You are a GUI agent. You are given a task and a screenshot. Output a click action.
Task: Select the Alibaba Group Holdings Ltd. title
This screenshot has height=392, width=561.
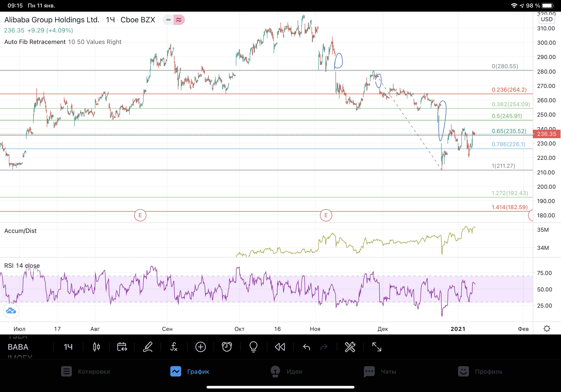tap(52, 20)
